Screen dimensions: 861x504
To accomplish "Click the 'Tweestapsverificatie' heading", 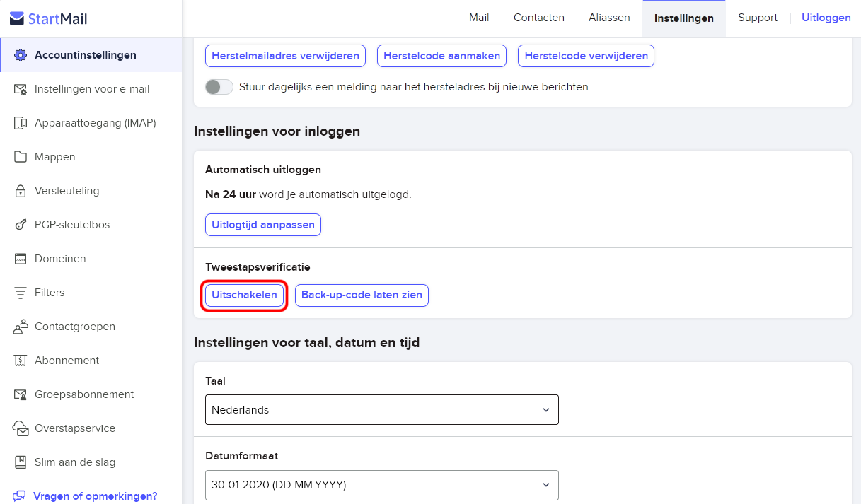I will click(x=258, y=267).
